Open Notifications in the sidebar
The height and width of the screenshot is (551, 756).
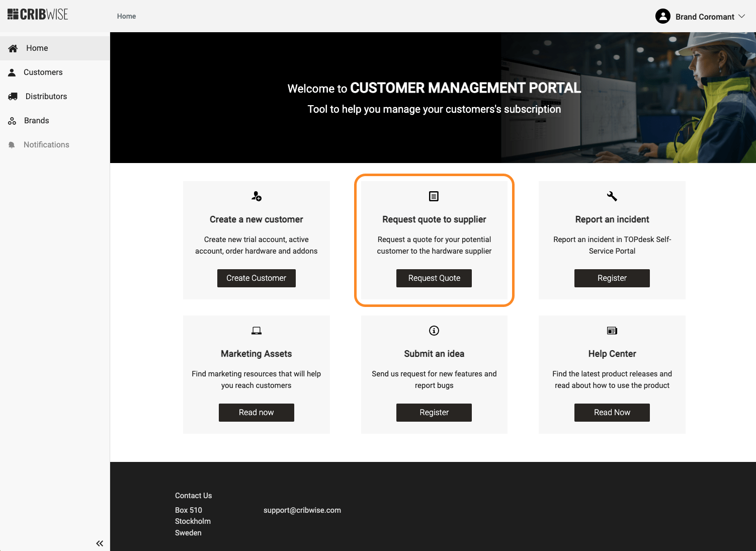click(x=46, y=145)
